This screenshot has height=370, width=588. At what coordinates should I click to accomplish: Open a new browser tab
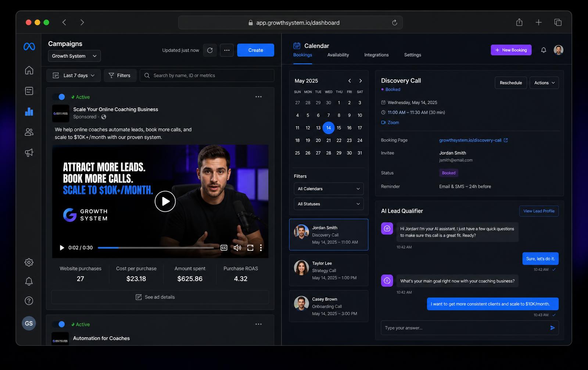point(539,22)
